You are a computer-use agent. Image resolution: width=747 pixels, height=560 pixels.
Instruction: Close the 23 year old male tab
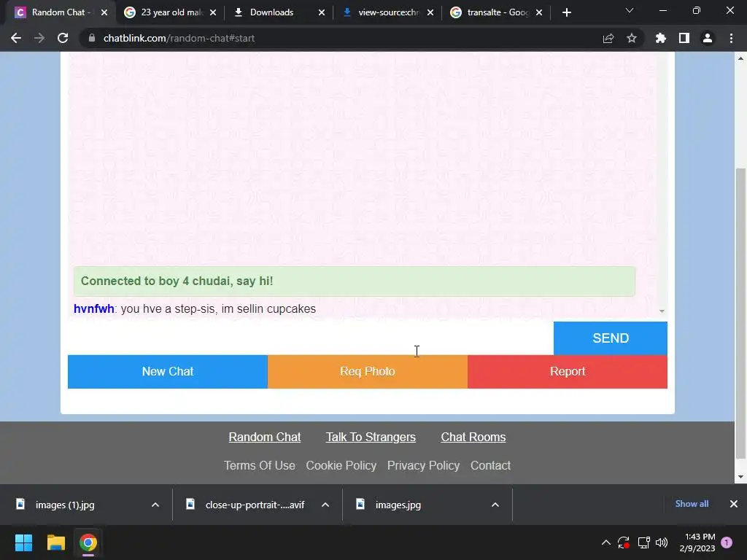213,12
